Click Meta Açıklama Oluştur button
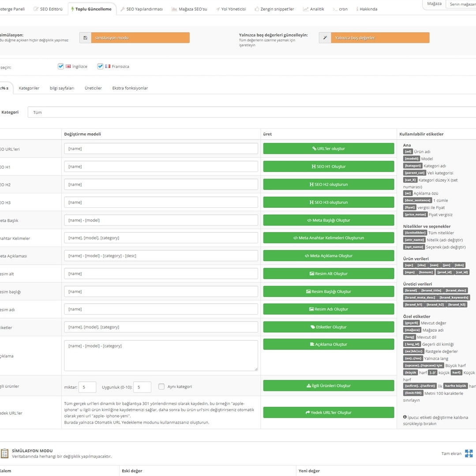The width and height of the screenshot is (476, 476). click(329, 255)
